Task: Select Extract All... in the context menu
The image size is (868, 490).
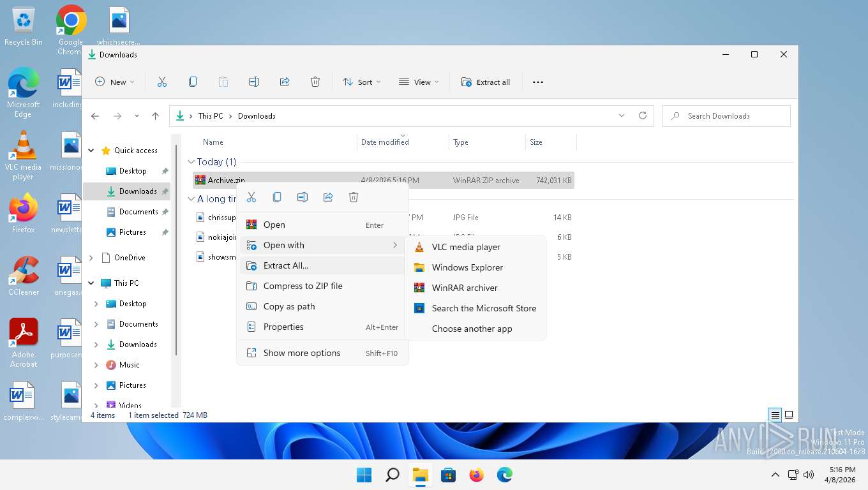Action: (322, 265)
